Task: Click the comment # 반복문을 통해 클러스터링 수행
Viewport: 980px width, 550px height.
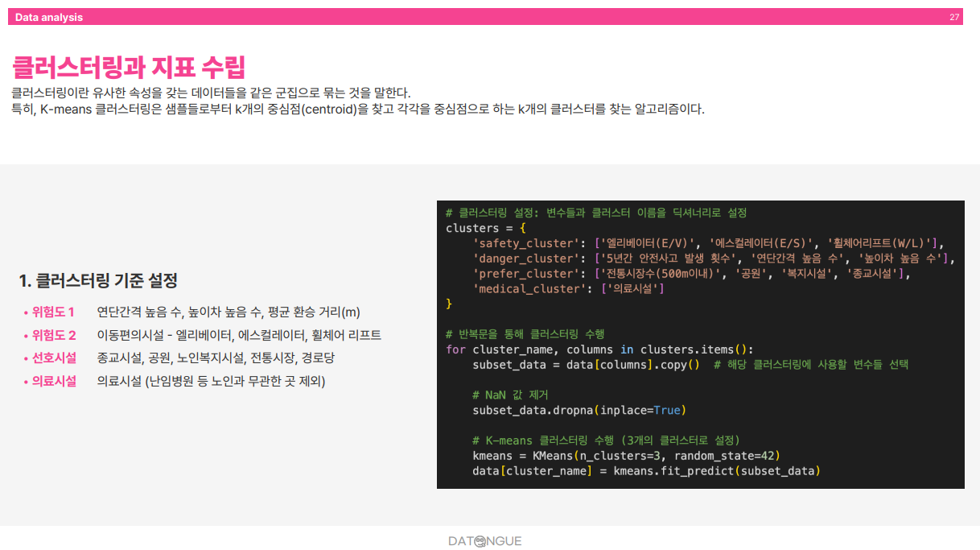Action: coord(525,334)
